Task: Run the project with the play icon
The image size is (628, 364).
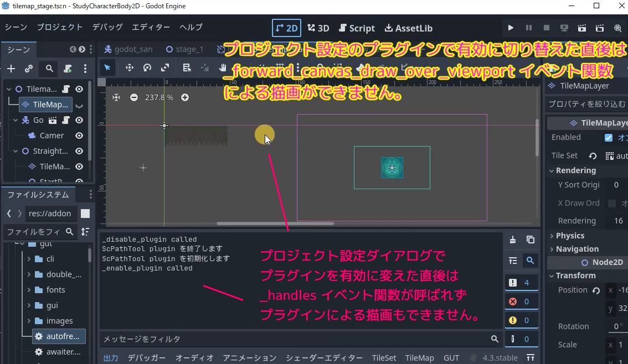Action: pyautogui.click(x=511, y=28)
